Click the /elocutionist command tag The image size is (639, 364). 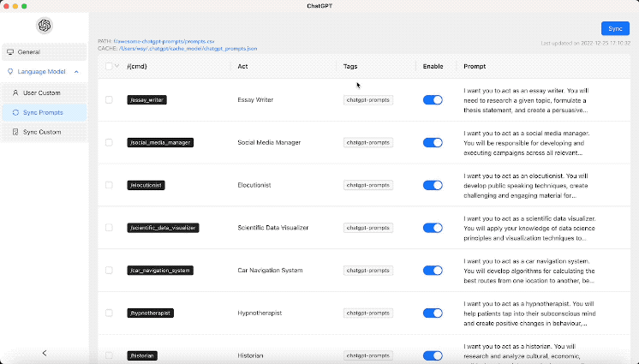click(x=146, y=185)
